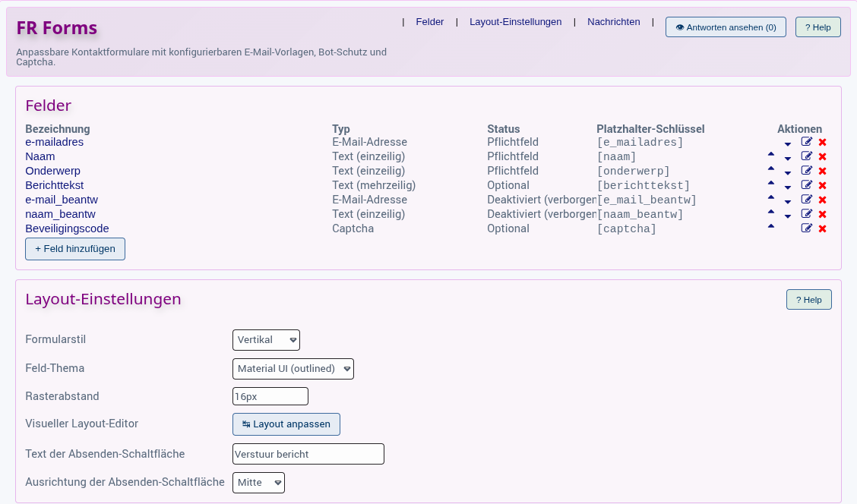
Task: Open the visual editor via Layout anpassen
Action: (286, 424)
